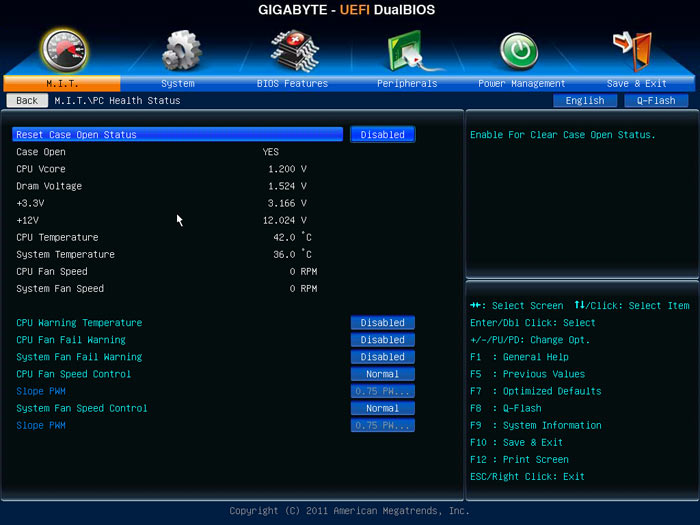The height and width of the screenshot is (525, 700).
Task: Click the Save & Exit door icon
Action: (633, 50)
